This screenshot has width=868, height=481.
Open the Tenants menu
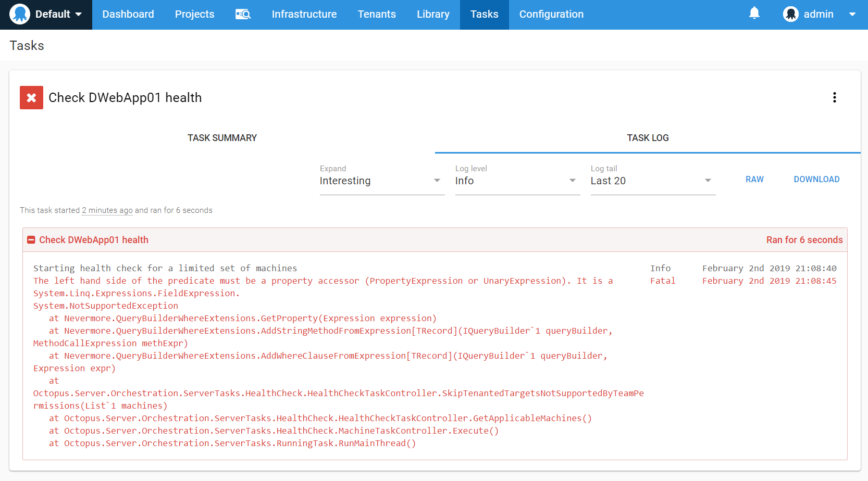(x=377, y=14)
